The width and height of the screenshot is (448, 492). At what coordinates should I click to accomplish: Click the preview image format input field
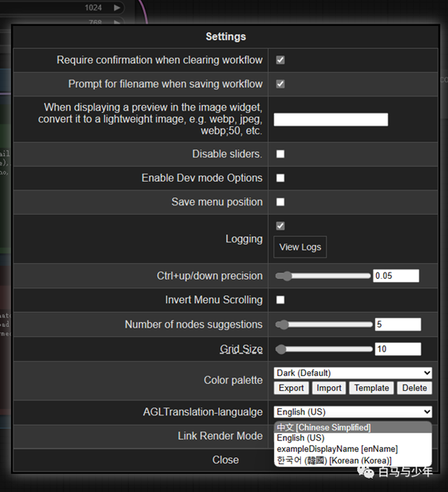click(331, 119)
